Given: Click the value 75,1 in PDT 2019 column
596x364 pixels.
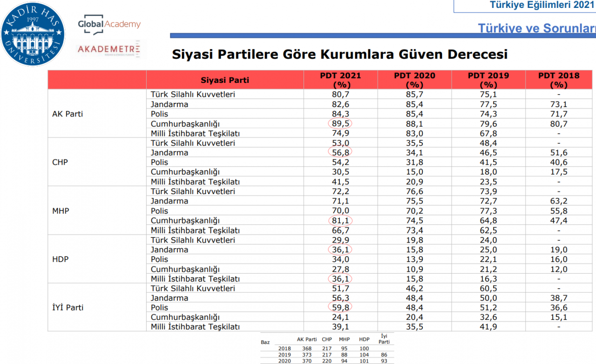Looking at the screenshot, I should click(x=488, y=94).
